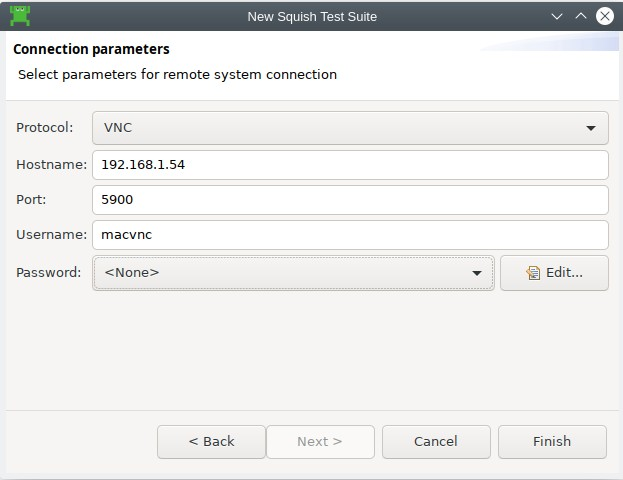Screen dimensions: 623x480
Task: Expand the Password dropdown showing <None>
Action: [x=294, y=272]
